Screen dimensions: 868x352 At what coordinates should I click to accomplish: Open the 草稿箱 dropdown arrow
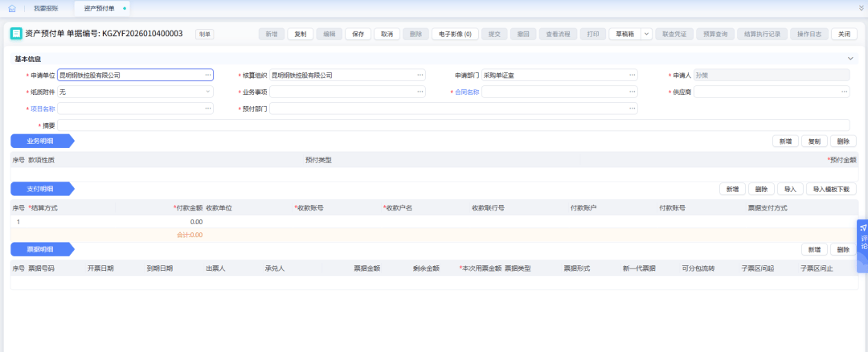point(646,35)
